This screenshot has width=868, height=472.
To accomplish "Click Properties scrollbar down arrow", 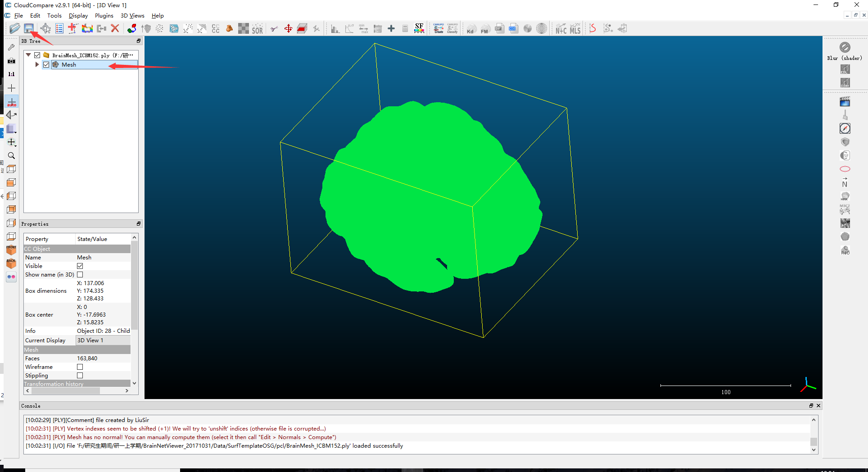I will [x=134, y=383].
